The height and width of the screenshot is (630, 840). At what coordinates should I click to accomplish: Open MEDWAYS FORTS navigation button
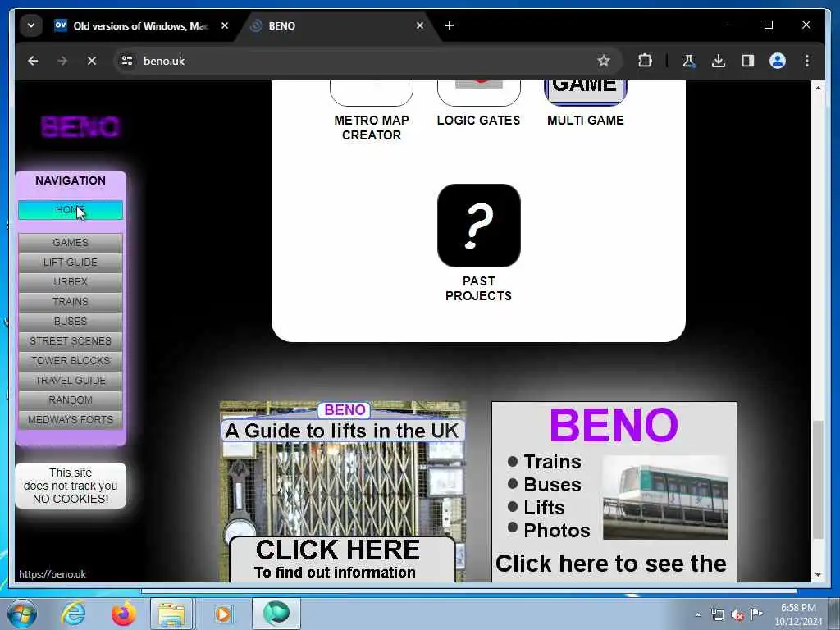pyautogui.click(x=71, y=420)
